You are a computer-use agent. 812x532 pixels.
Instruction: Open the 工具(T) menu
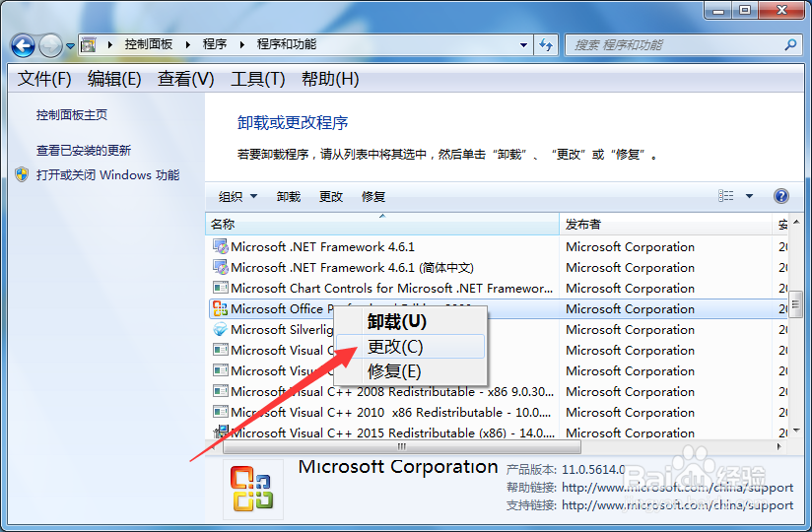258,79
